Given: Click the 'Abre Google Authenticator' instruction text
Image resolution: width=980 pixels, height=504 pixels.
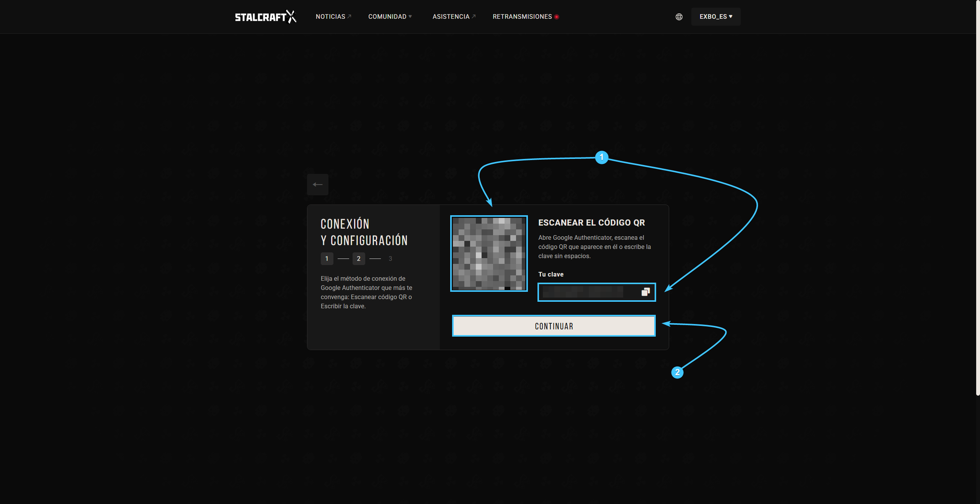Looking at the screenshot, I should (x=595, y=247).
